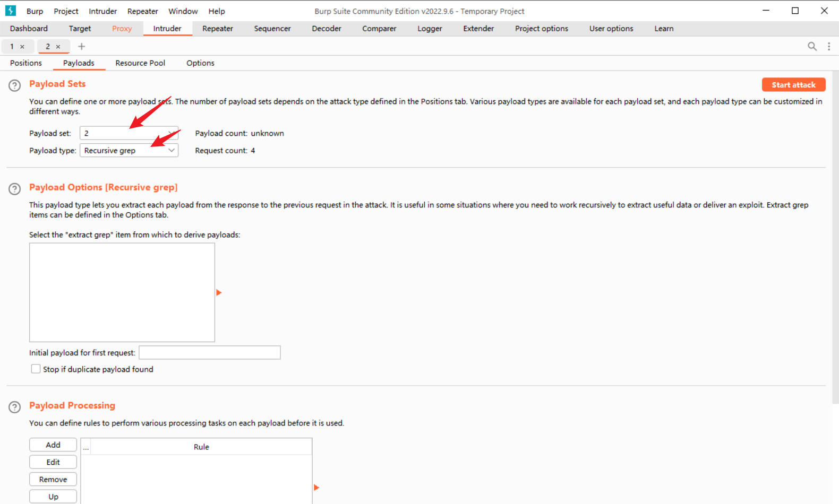
Task: Expand the Payload type dropdown
Action: [x=129, y=151]
